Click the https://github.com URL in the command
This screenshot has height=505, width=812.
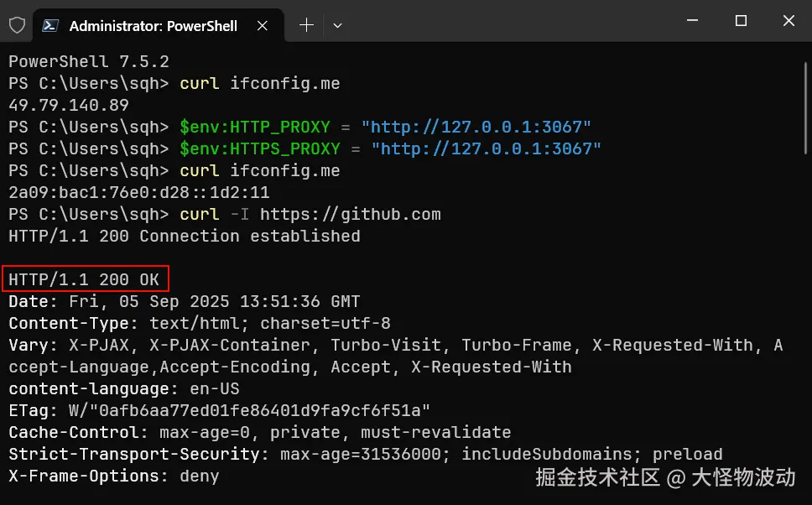(x=350, y=214)
